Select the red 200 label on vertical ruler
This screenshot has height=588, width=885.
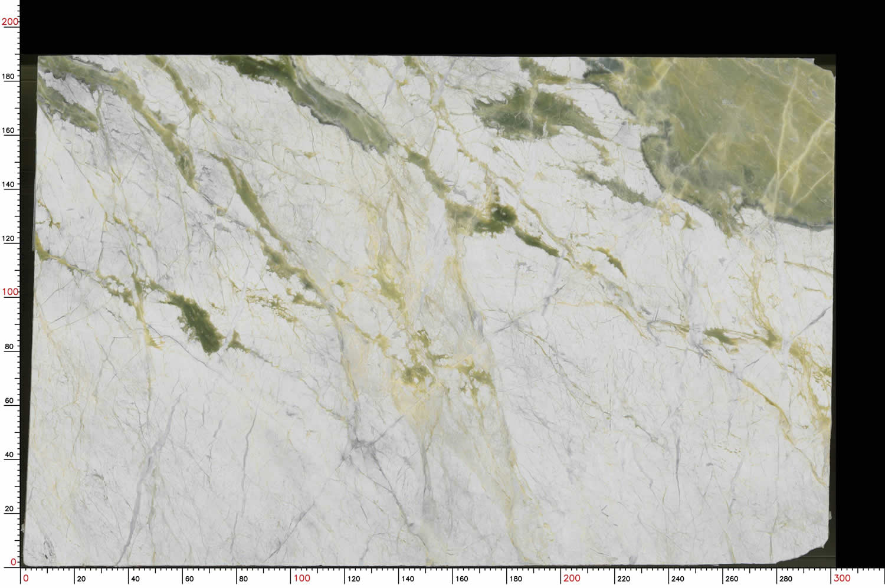[x=10, y=22]
